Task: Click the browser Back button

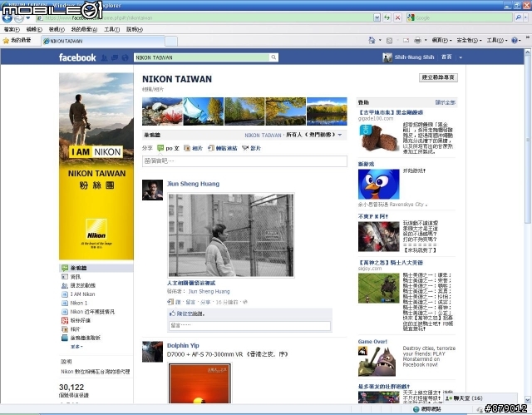Action: point(7,17)
